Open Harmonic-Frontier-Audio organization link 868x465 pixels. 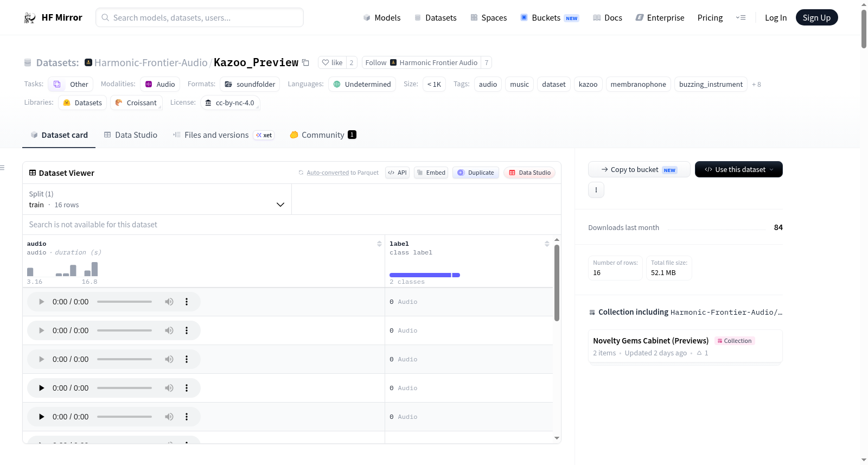coord(151,62)
